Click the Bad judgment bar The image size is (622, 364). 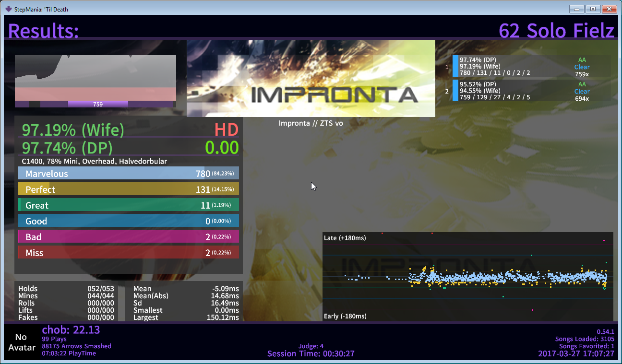pyautogui.click(x=128, y=237)
